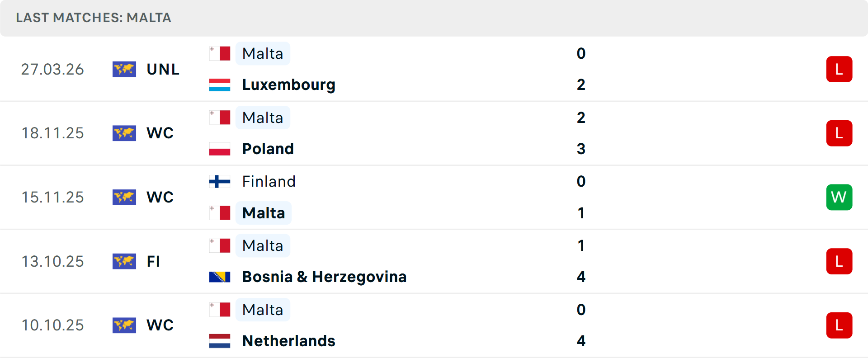The image size is (868, 358).
Task: Open the 13.10.25 match date row
Action: coord(52,261)
